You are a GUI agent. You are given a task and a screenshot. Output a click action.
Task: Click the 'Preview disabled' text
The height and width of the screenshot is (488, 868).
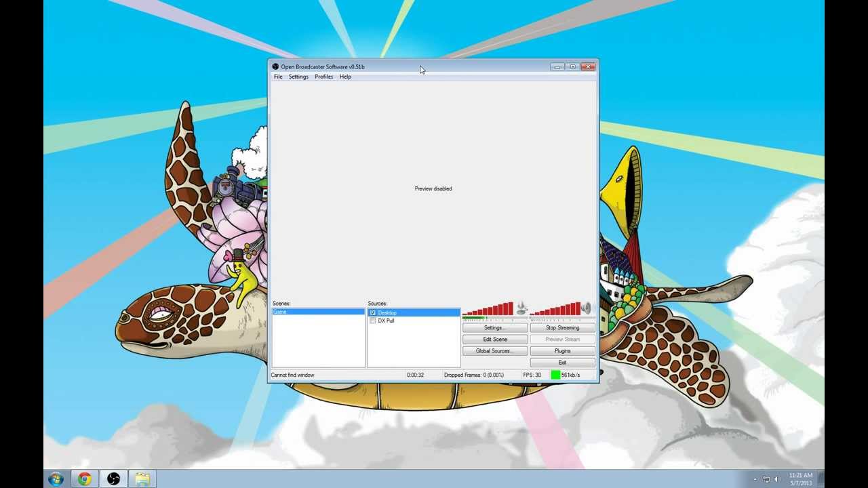[433, 188]
